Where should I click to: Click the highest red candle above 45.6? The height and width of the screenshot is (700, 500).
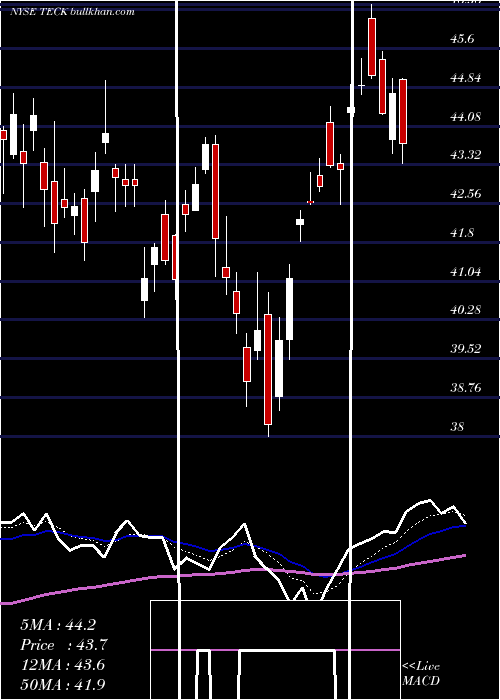point(372,47)
